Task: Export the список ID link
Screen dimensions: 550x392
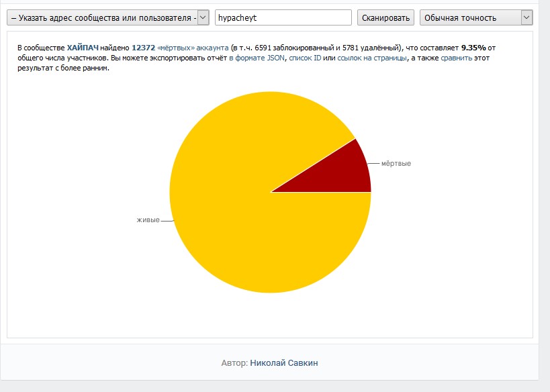Action: (x=305, y=58)
